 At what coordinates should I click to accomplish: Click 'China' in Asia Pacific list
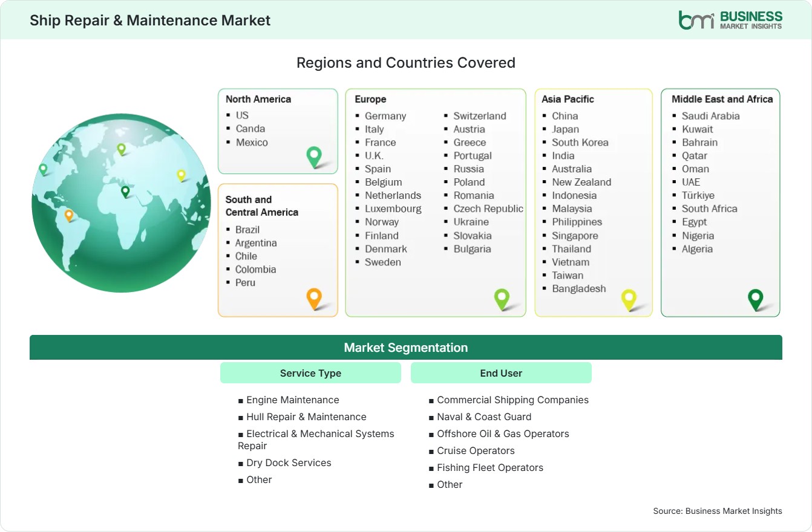pyautogui.click(x=565, y=115)
